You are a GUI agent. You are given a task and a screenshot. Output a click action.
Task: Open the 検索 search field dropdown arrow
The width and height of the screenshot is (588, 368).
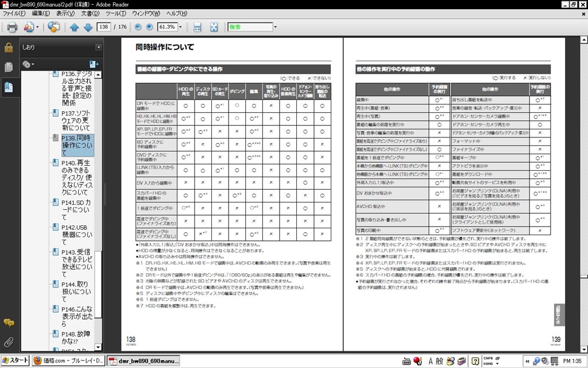275,27
